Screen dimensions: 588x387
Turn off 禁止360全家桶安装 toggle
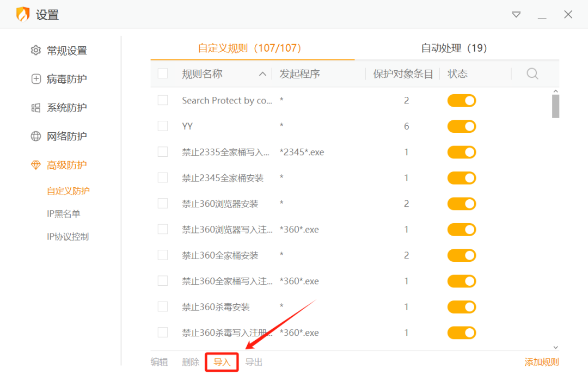pyautogui.click(x=462, y=255)
